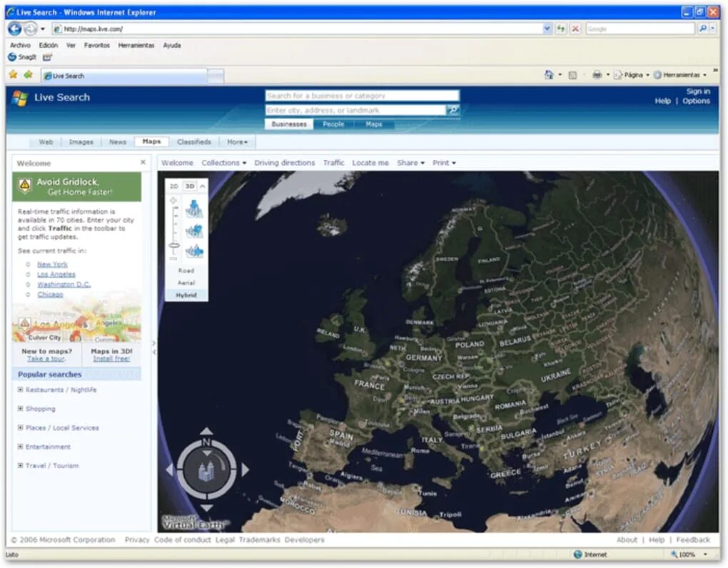Image resolution: width=728 pixels, height=568 pixels.
Task: Open the Print dropdown in the map toolbar
Action: [x=444, y=163]
